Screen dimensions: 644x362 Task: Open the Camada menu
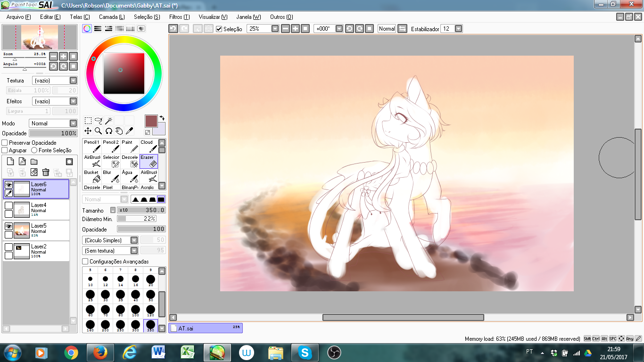pos(112,17)
